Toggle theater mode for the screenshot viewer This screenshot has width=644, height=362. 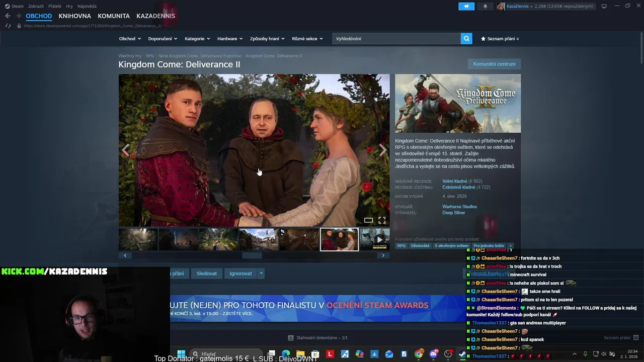point(368,220)
